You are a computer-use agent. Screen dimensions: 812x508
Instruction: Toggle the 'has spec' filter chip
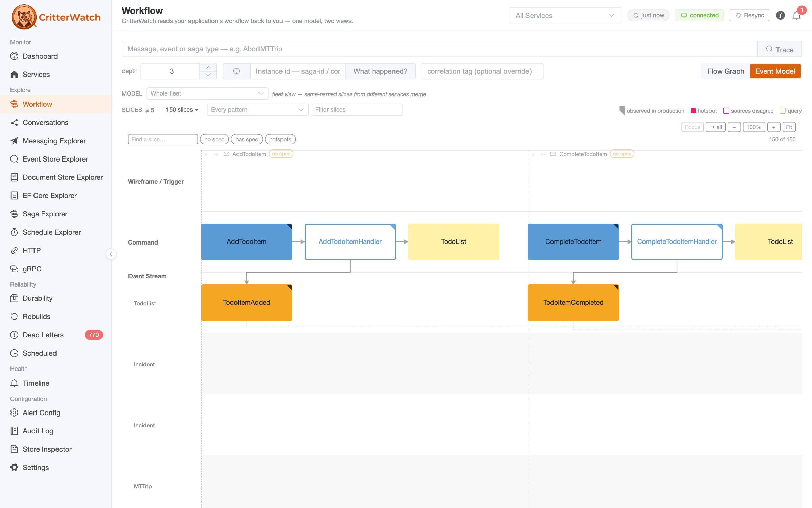tap(247, 139)
